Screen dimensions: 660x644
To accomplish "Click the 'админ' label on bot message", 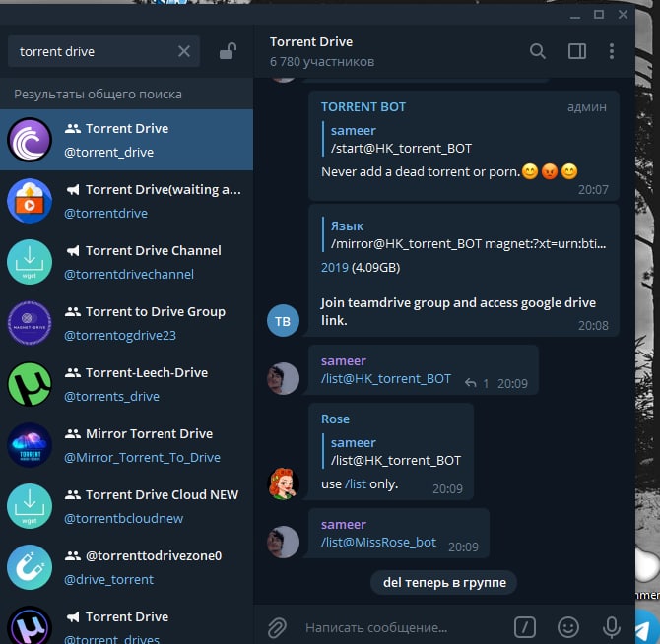I will [x=587, y=107].
